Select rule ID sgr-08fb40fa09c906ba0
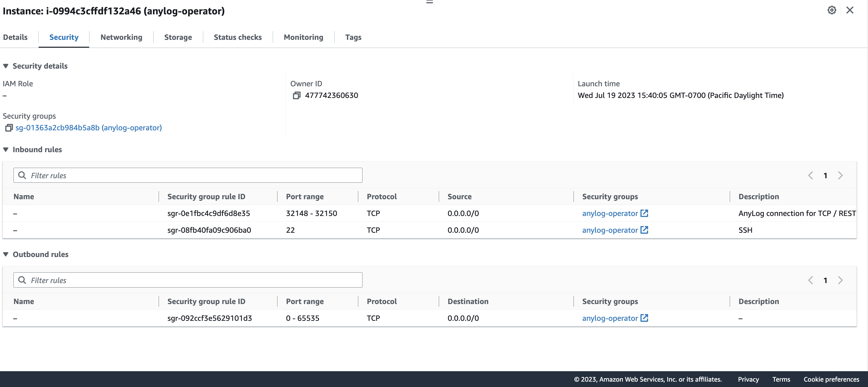Screen dimensions: 868x387 pos(209,230)
